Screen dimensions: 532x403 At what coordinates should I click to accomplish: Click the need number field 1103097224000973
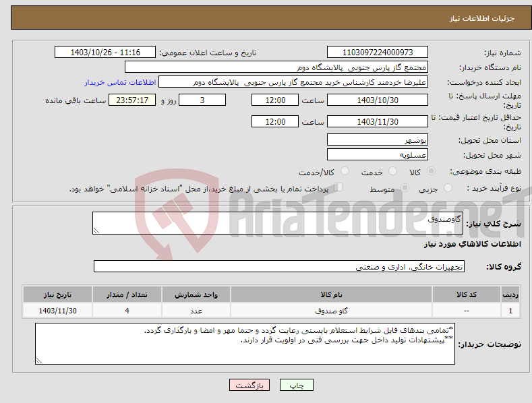tap(378, 53)
